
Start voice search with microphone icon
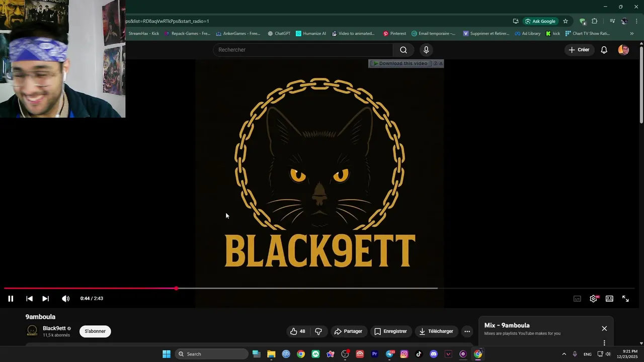pyautogui.click(x=426, y=50)
